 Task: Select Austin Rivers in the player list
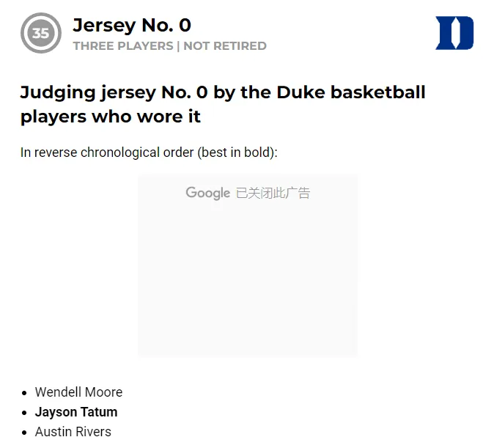pyautogui.click(x=73, y=432)
